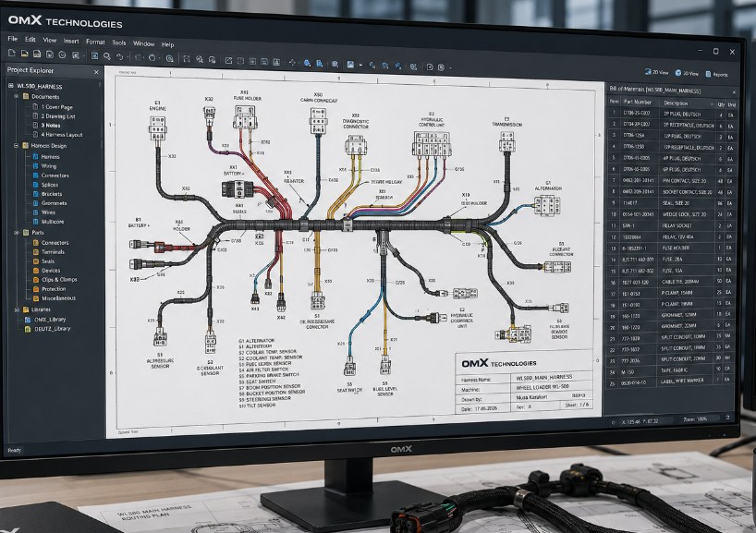Click BOM row 'CABLE TIE, 200MM'
The image size is (756, 533).
click(x=672, y=282)
